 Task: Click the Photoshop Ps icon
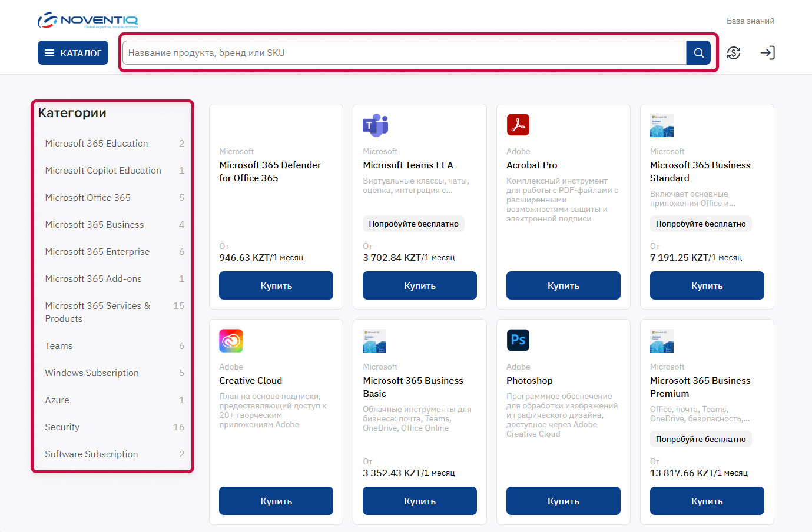[518, 340]
